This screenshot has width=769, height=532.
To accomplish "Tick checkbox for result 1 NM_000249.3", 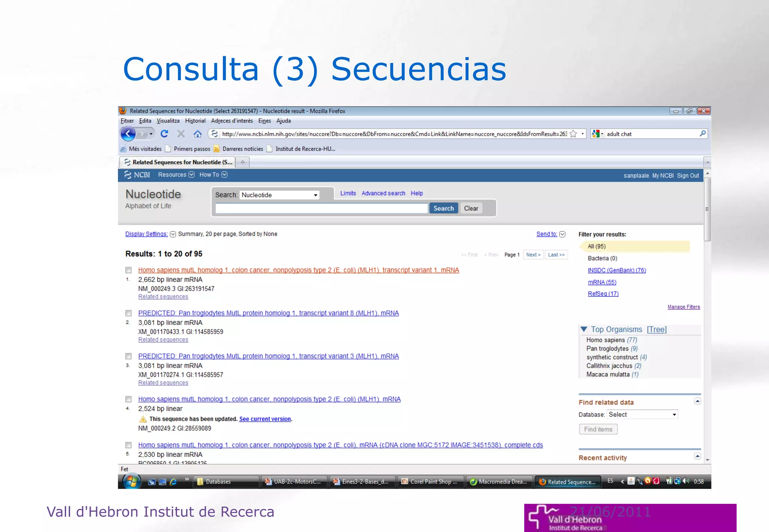I will coord(128,270).
